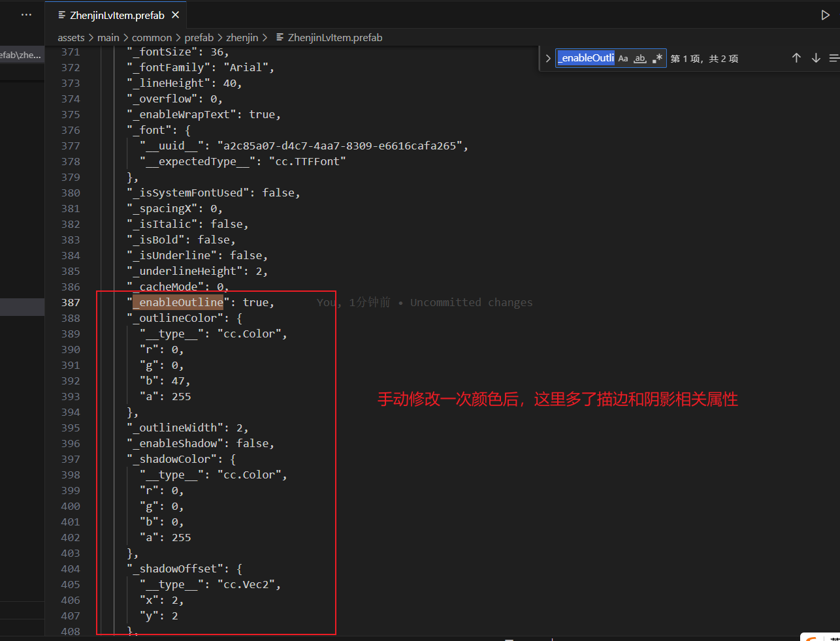This screenshot has height=641, width=840.
Task: Go to next match with down arrow
Action: 816,58
